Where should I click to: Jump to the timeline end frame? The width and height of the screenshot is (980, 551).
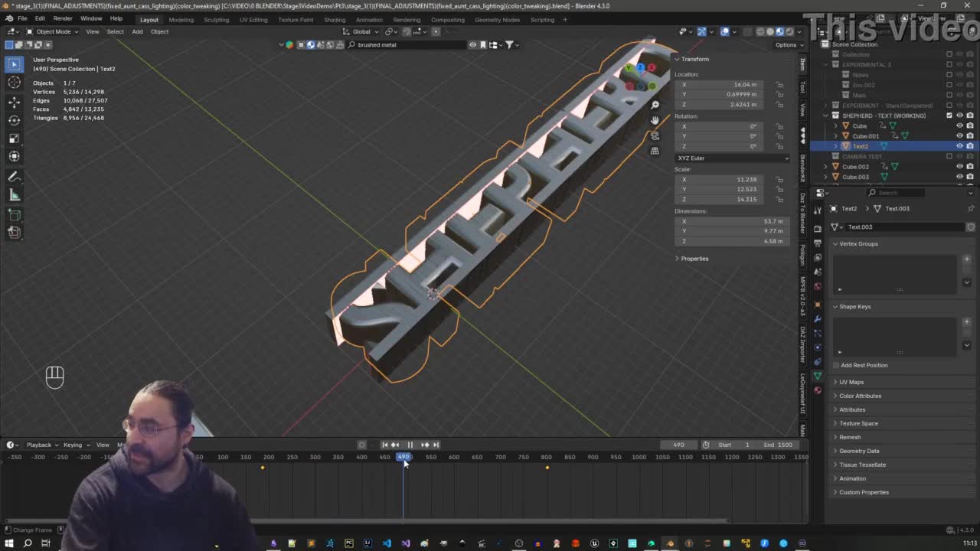[436, 445]
